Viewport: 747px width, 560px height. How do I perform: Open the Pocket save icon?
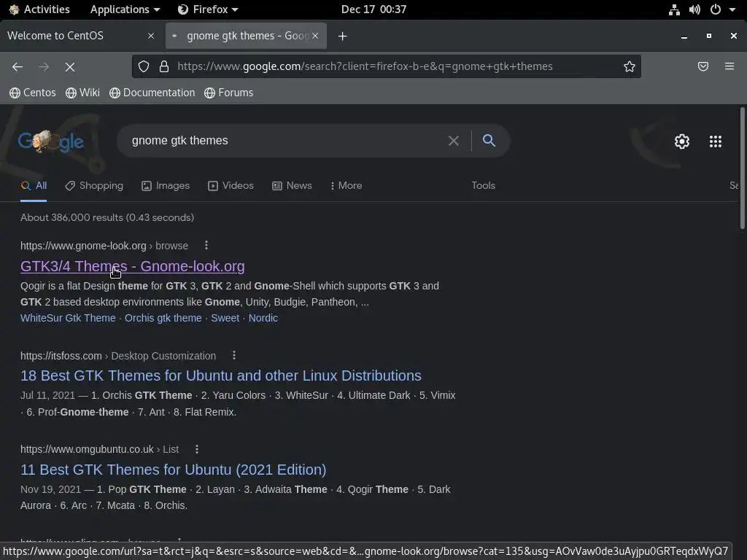pyautogui.click(x=703, y=66)
